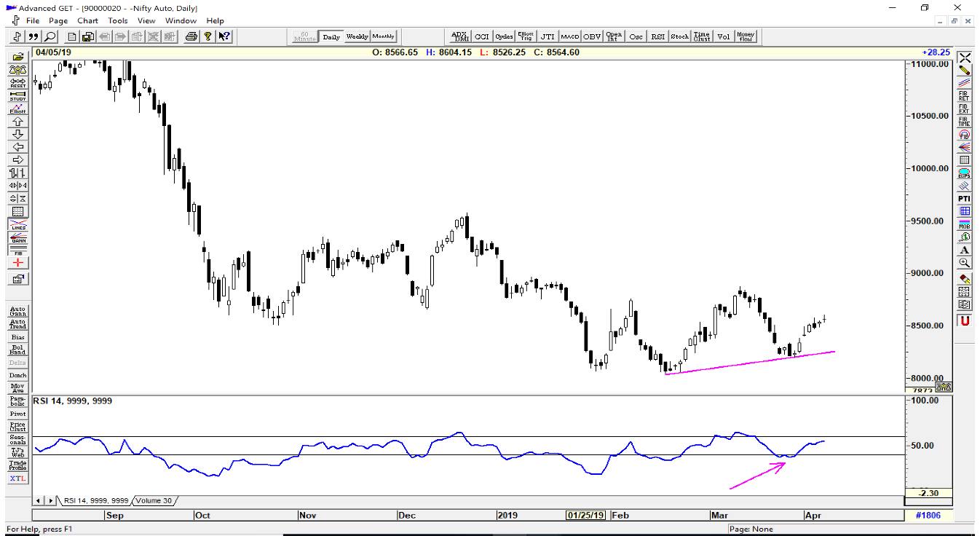Click the Stoch indicator button
Viewport: 980px width, 536px height.
click(680, 36)
